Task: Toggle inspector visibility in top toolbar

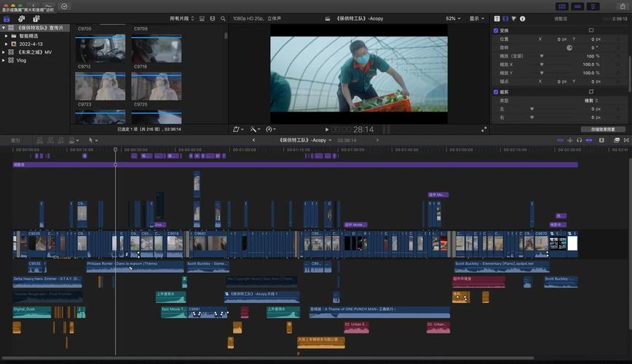Action: coord(593,7)
